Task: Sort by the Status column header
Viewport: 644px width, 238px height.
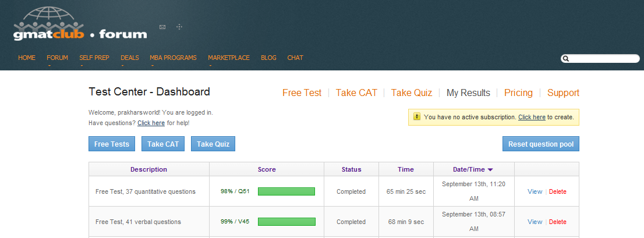Action: point(352,169)
